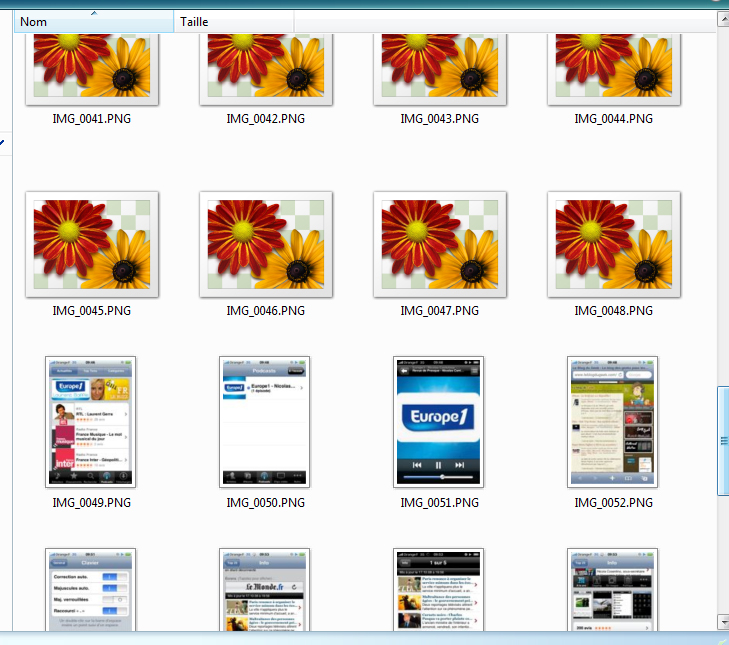Image resolution: width=729 pixels, height=645 pixels.
Task: Select the flower thumbnail of IMG_0048.PNG
Action: tap(613, 244)
